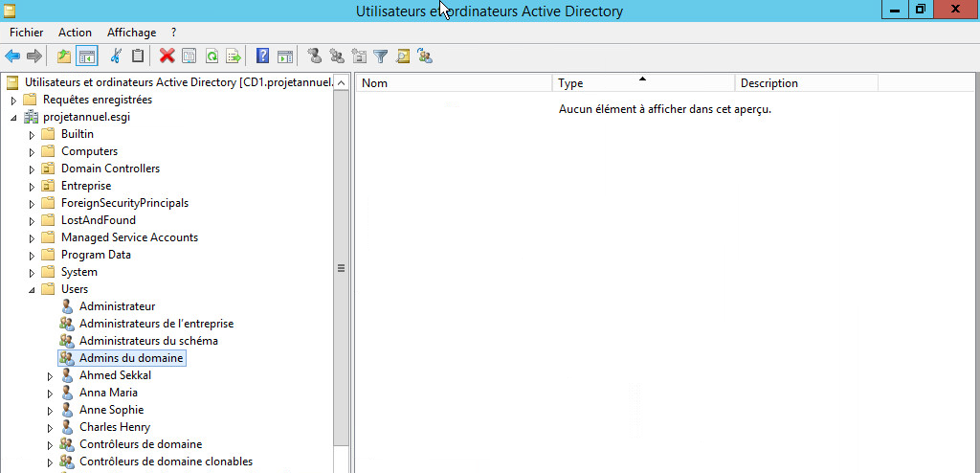Collapse the Users folder
The image size is (980, 473).
coord(33,290)
